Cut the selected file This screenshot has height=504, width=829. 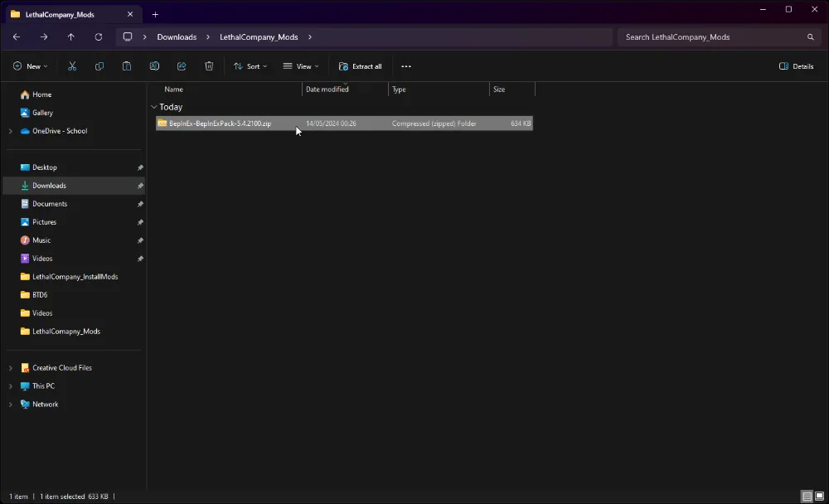point(72,66)
